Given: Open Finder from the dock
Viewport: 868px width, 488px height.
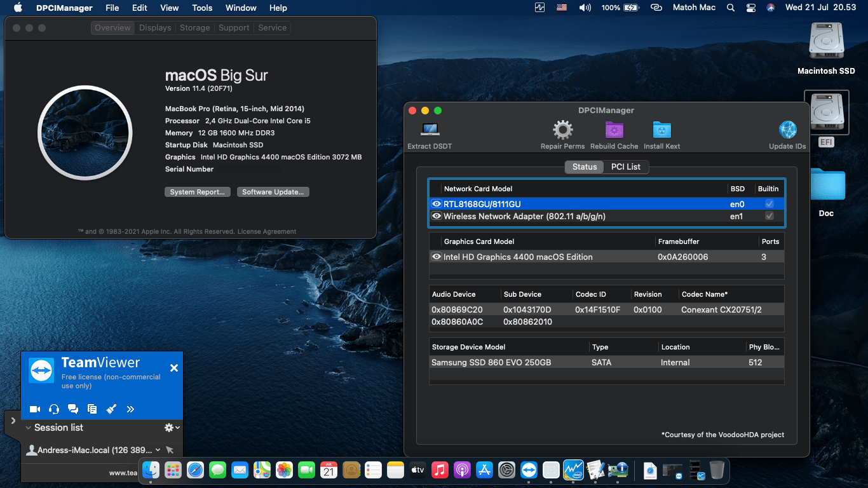Looking at the screenshot, I should coord(151,470).
